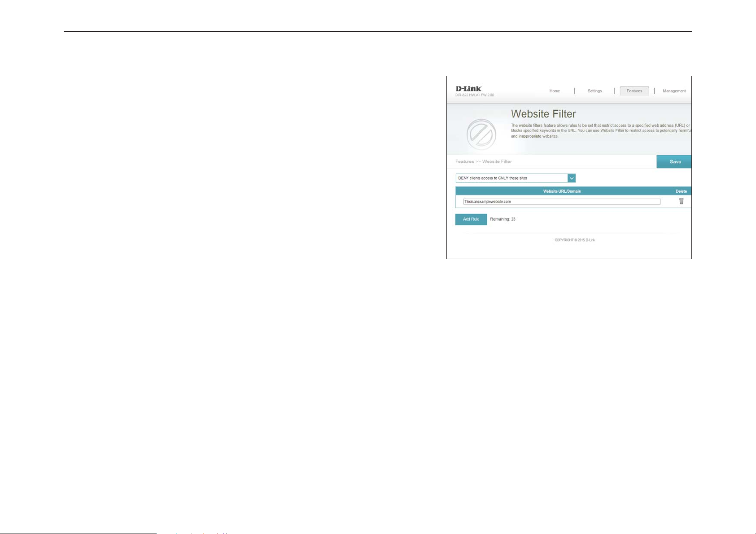Screen dimensions: 756x534
Task: Click the COPYRIGHT 2015 D-Link footer text
Action: point(575,240)
